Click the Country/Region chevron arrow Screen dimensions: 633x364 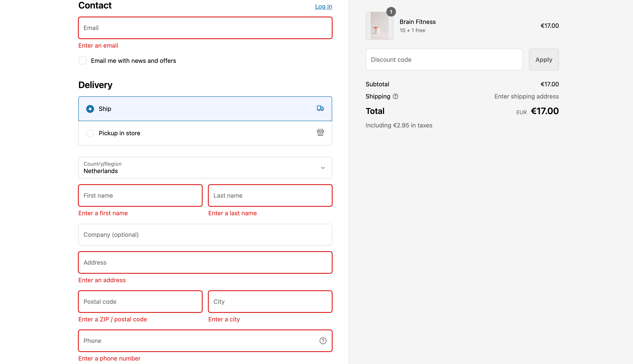coord(323,168)
